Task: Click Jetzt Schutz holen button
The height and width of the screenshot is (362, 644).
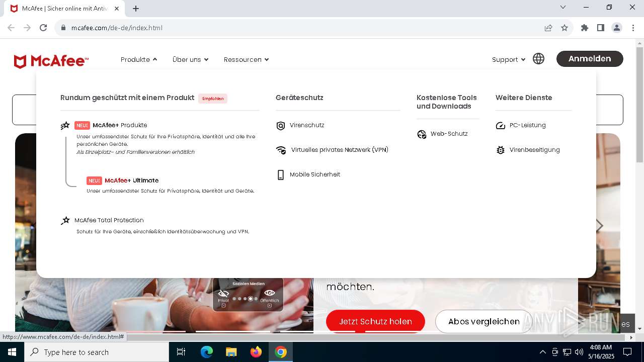Action: coord(375,321)
